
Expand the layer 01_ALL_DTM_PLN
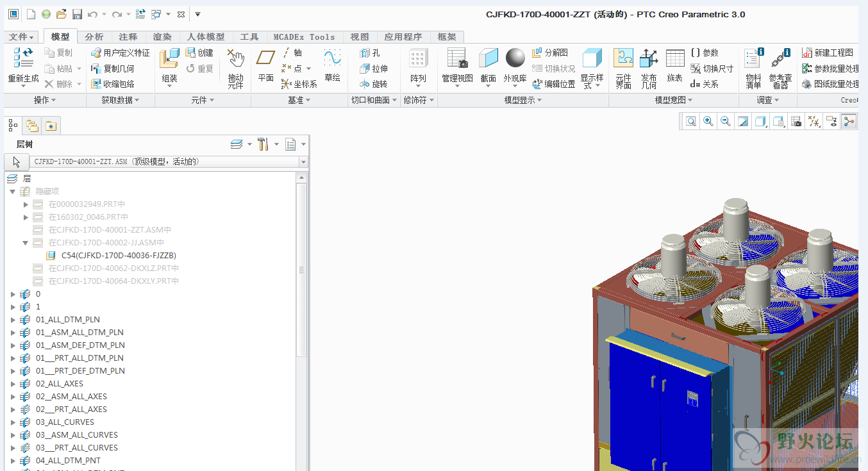pos(13,319)
